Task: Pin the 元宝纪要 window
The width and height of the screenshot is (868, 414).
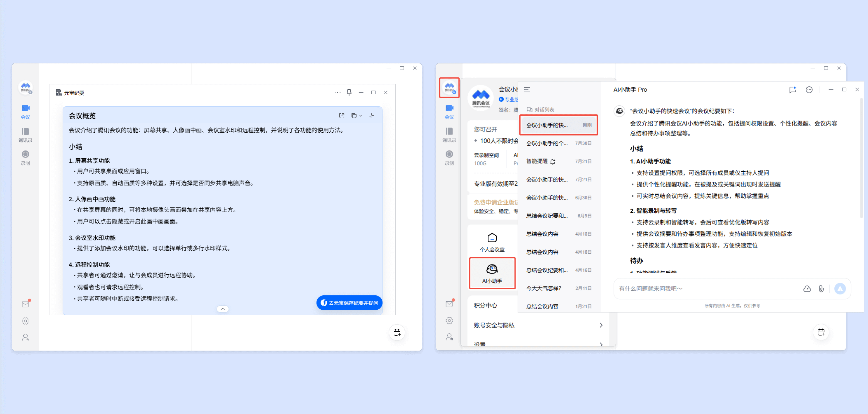Action: [349, 92]
